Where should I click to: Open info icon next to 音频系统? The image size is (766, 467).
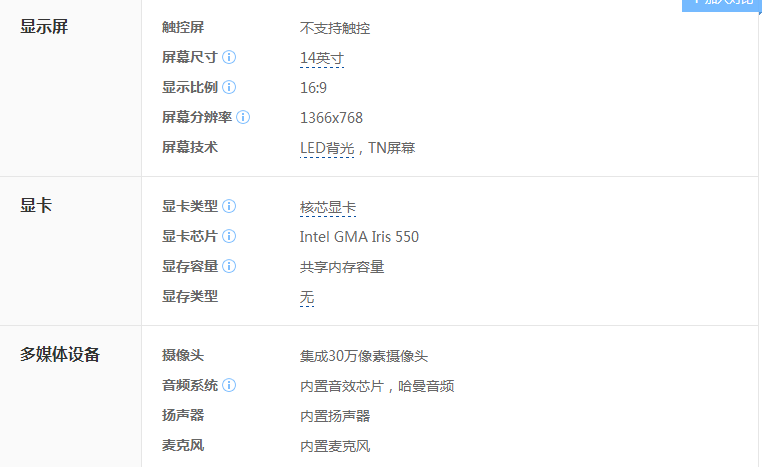(x=229, y=385)
